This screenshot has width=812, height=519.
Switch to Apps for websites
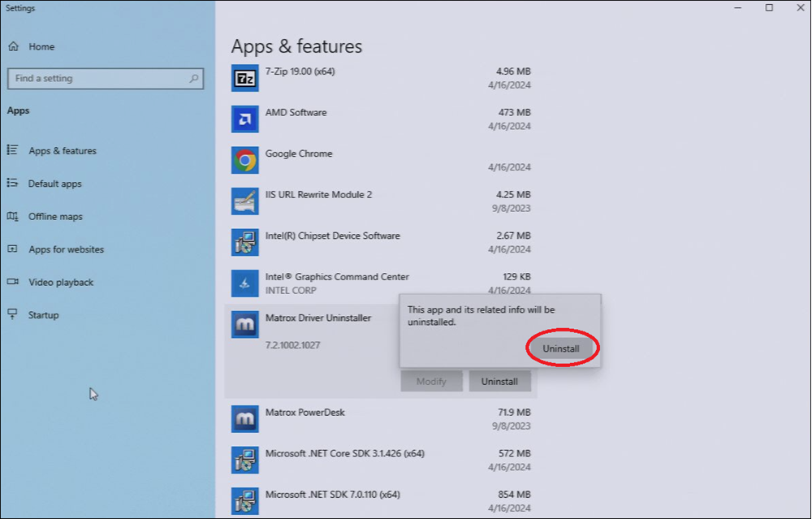(x=66, y=249)
